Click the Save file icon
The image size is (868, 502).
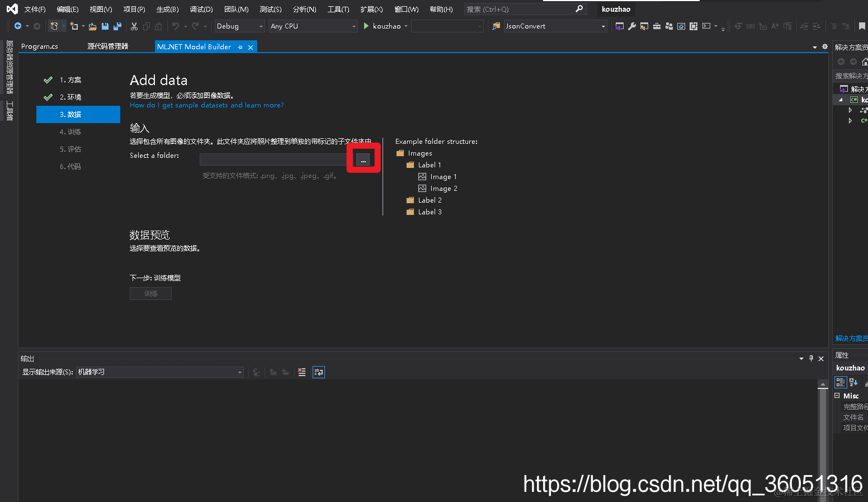click(x=105, y=26)
